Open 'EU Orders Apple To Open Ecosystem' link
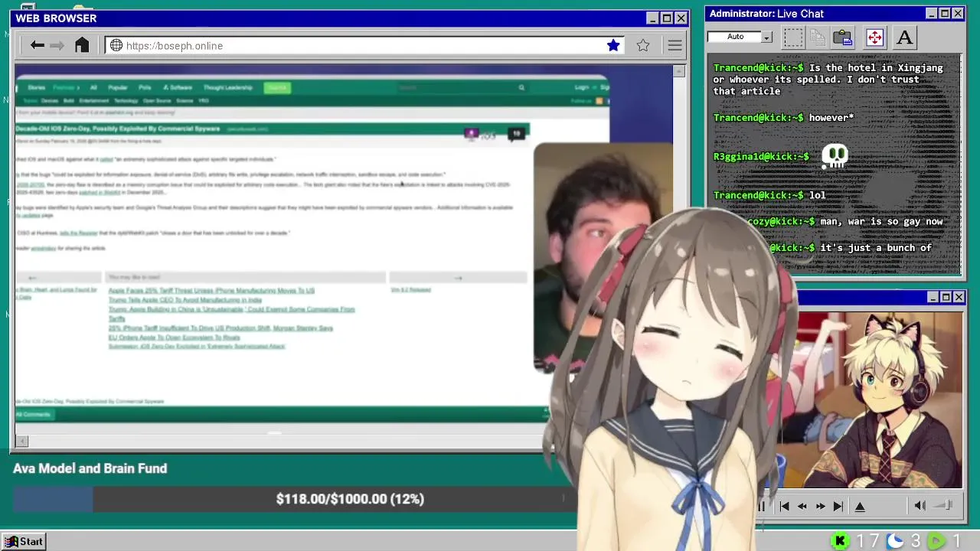Image resolution: width=980 pixels, height=551 pixels. [175, 337]
